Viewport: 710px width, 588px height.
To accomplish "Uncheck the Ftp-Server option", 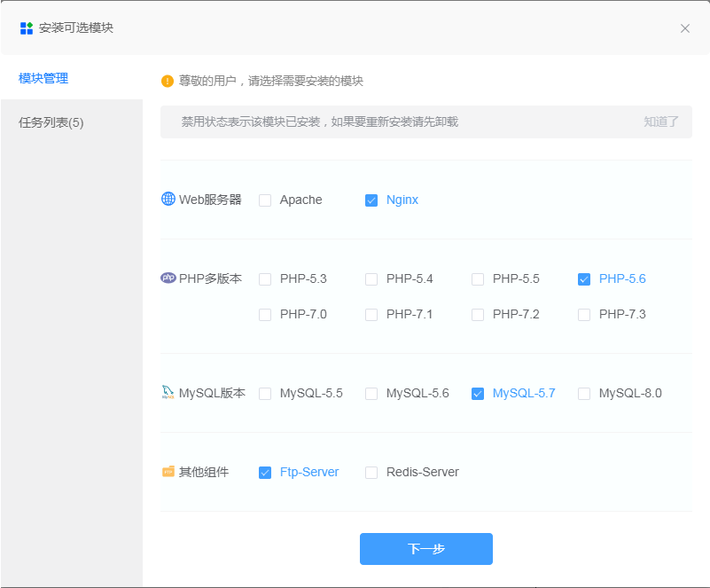I will click(x=265, y=473).
